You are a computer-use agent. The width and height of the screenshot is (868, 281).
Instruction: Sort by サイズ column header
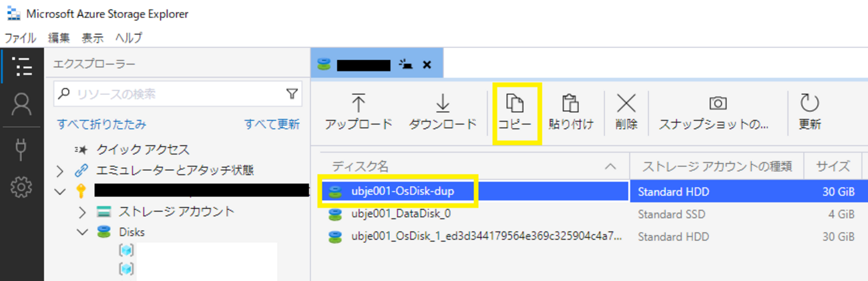pos(833,166)
